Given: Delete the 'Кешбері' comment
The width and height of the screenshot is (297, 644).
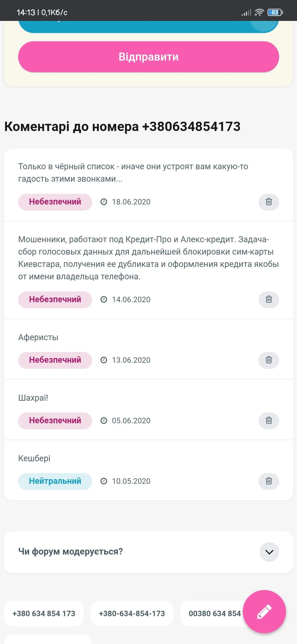Looking at the screenshot, I should coord(268,481).
